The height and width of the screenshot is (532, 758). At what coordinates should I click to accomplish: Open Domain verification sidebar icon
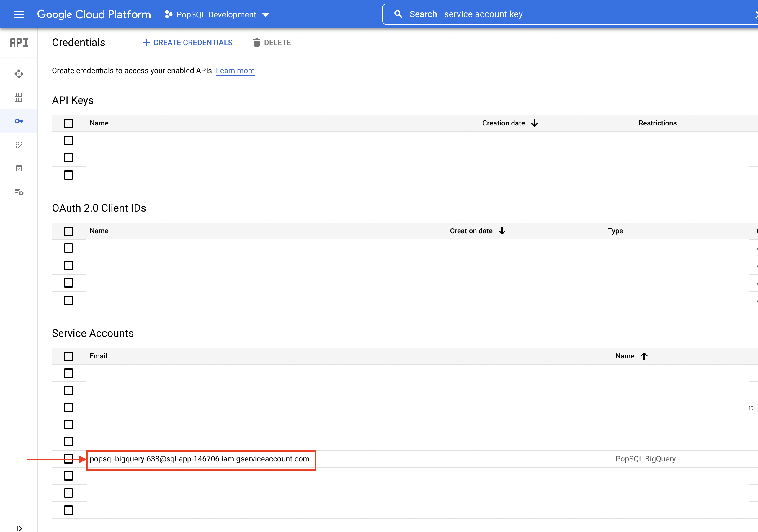pos(19,168)
